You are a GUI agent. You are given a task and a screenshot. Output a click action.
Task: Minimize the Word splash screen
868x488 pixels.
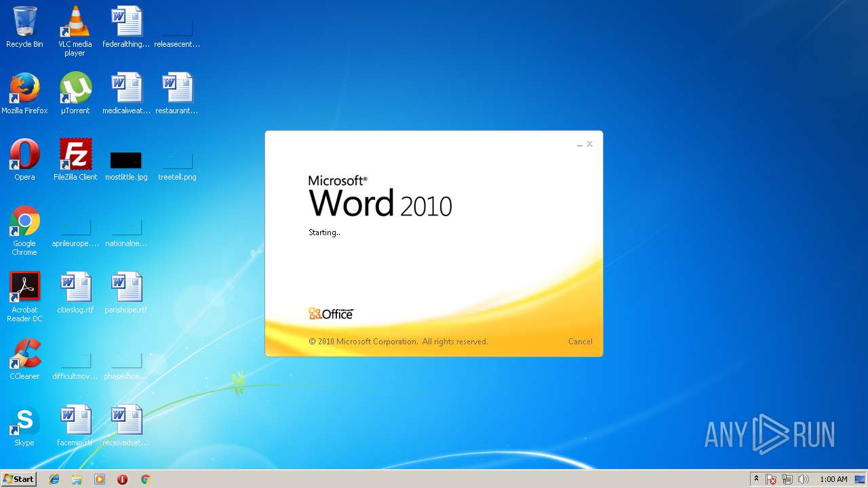[x=580, y=144]
